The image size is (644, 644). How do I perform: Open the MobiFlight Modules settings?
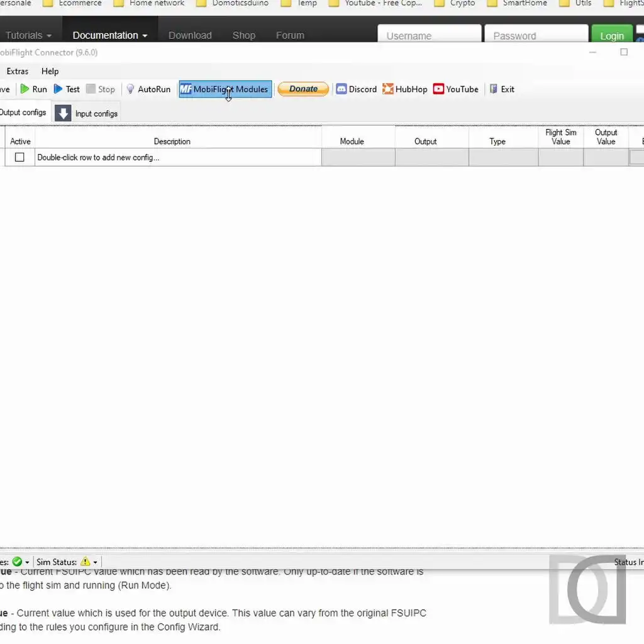click(x=225, y=89)
